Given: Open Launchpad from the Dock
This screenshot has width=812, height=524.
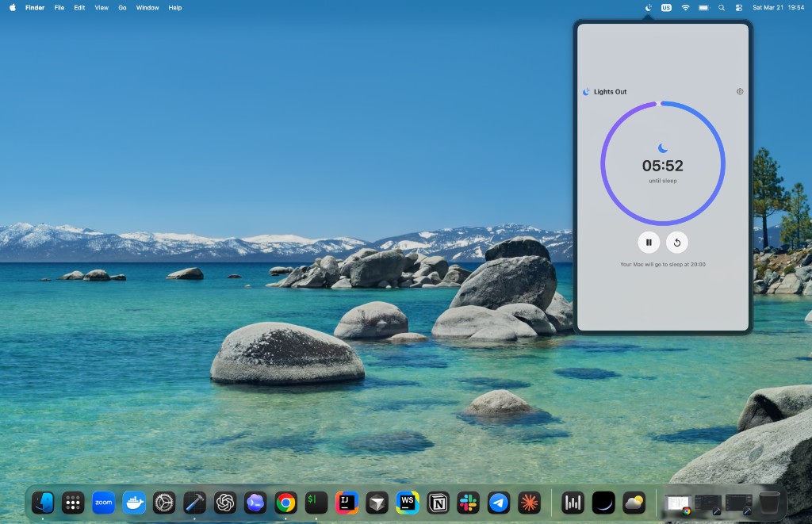Looking at the screenshot, I should pyautogui.click(x=73, y=503).
